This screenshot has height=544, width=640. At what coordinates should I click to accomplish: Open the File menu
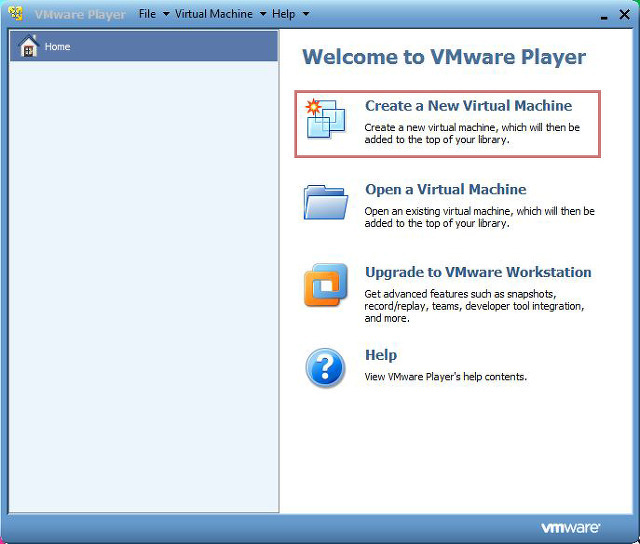coord(147,14)
